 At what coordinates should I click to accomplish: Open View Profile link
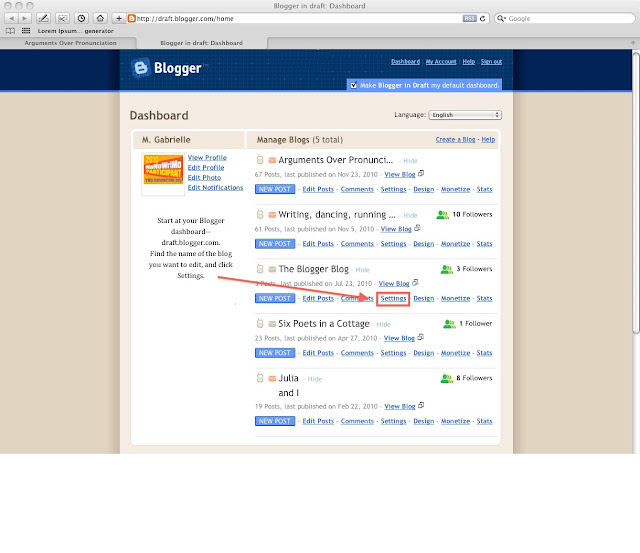(x=207, y=158)
